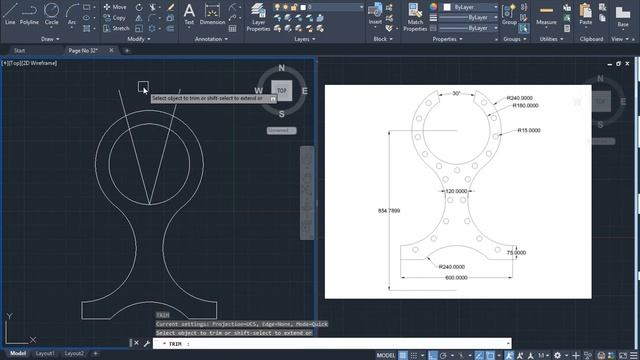
Task: Toggle snap mode in status bar
Action: [414, 356]
